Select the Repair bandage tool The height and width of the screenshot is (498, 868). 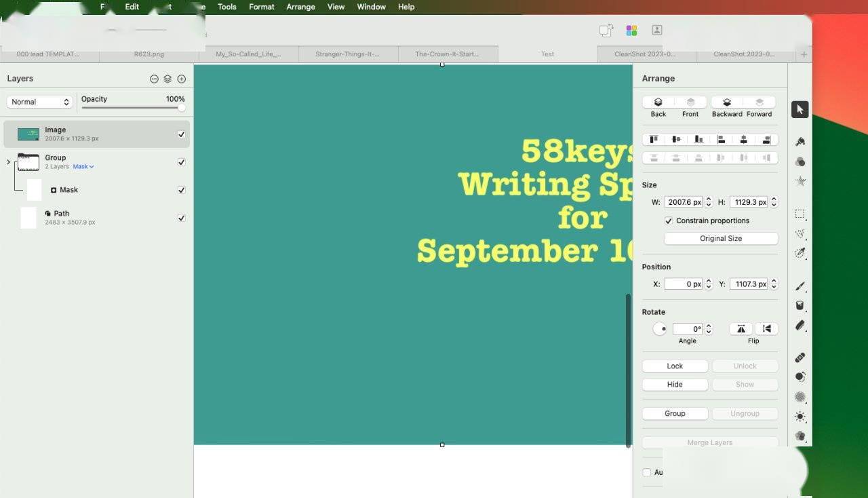click(800, 358)
